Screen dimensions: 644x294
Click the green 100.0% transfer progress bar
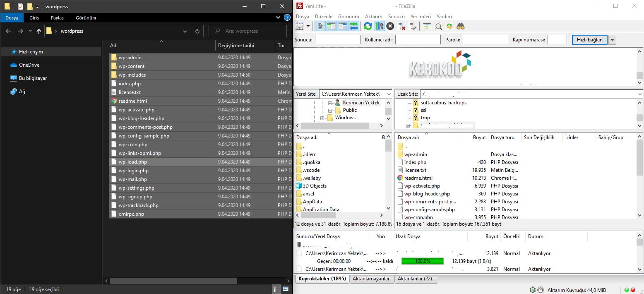[423, 261]
